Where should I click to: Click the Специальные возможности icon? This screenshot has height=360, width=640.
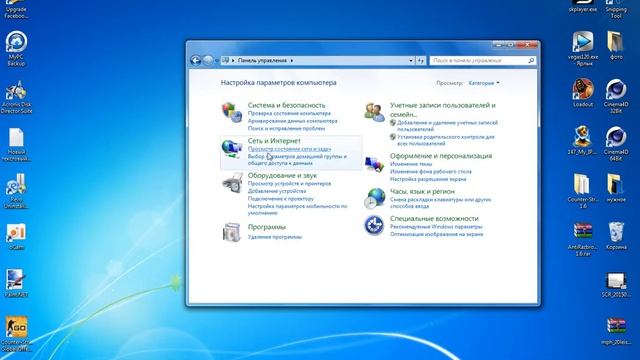[x=374, y=225]
